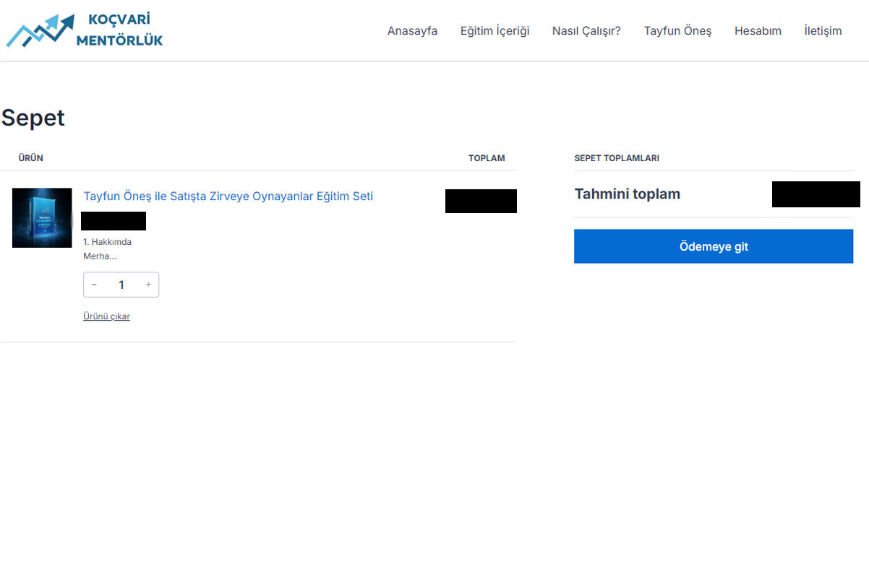This screenshot has width=869, height=588.
Task: Go to Anasayfa in the navigation
Action: [x=412, y=31]
